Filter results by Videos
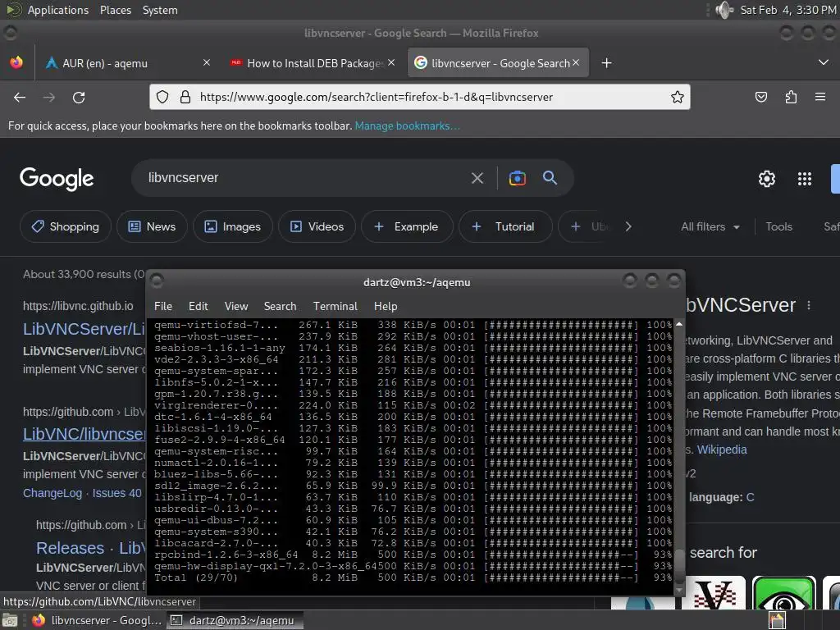The image size is (840, 630). tap(317, 226)
